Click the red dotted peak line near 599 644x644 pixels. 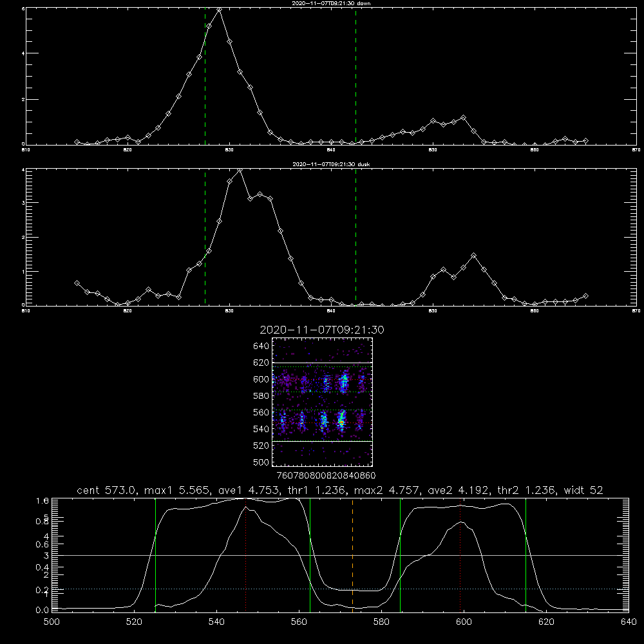pyautogui.click(x=460, y=554)
